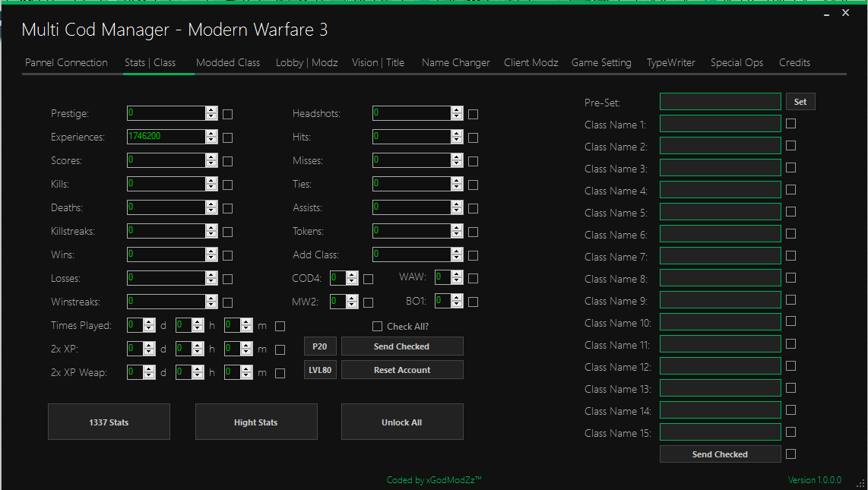This screenshot has height=490, width=868.
Task: Toggle the Deaths checkbox
Action: 227,208
